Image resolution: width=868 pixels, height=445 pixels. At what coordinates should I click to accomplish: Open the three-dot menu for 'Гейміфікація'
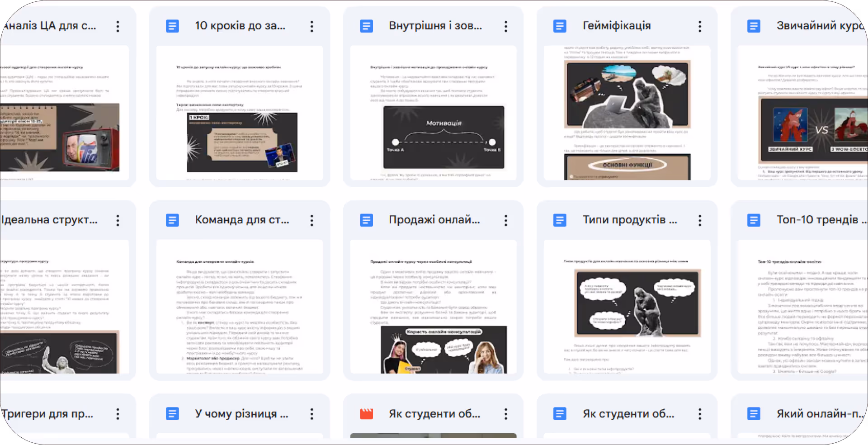pyautogui.click(x=699, y=26)
